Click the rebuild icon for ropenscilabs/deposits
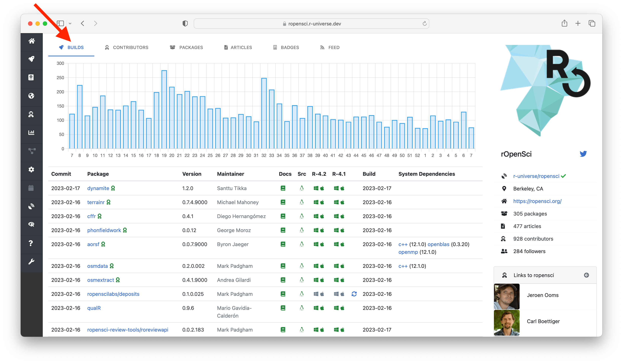 [x=354, y=294]
